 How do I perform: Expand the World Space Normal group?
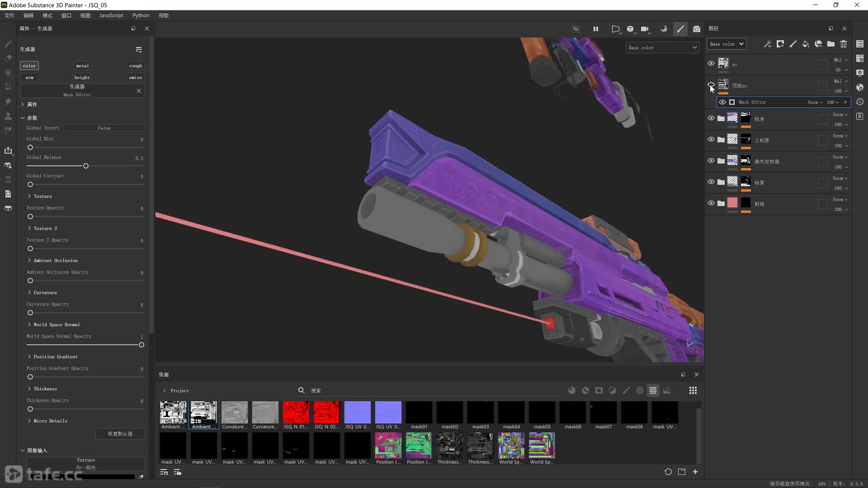tap(29, 324)
